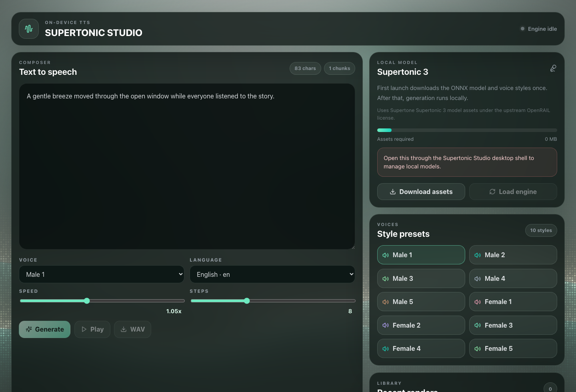Click the speaker icon on Male 5 preset
Screen dimensions: 576x392
[x=386, y=302]
